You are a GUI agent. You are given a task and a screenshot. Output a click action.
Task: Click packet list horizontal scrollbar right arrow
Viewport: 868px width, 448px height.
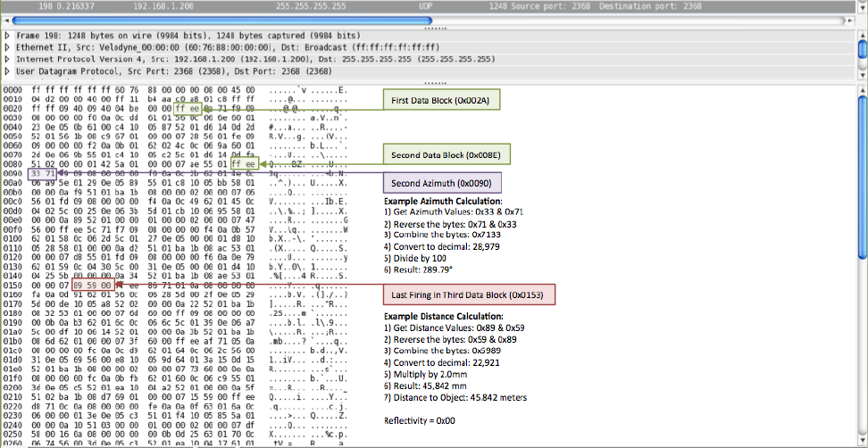point(850,21)
